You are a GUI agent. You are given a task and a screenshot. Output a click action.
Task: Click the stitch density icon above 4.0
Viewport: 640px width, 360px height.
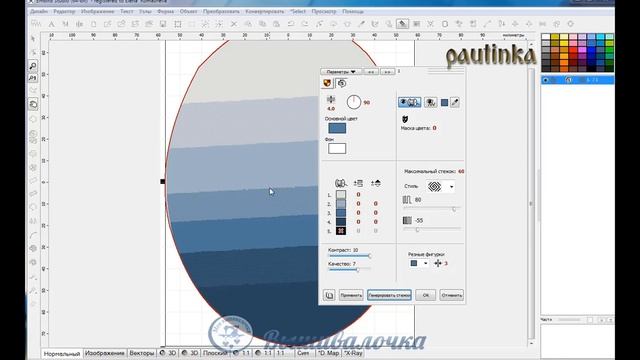point(331,99)
